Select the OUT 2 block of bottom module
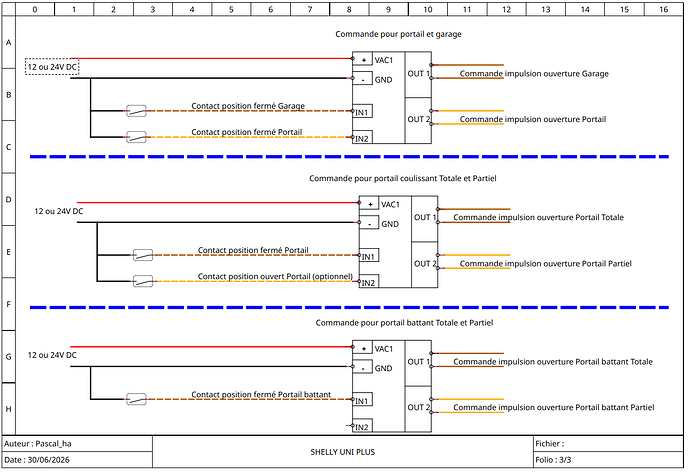Screen dimensions: 689x472 (x=418, y=409)
